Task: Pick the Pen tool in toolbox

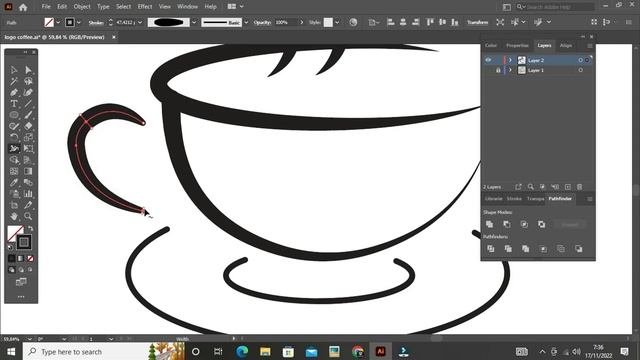Action: 14,93
